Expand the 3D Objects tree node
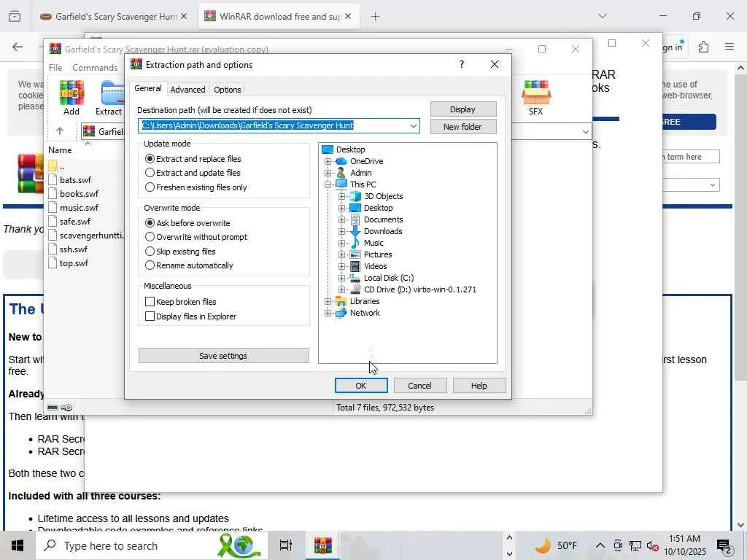The height and width of the screenshot is (560, 747). point(341,196)
